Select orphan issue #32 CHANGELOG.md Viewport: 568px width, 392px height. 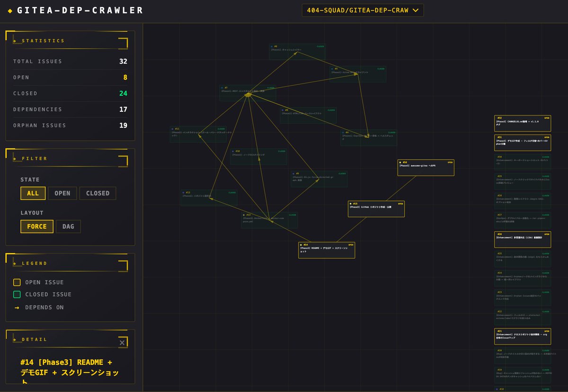pos(523,123)
